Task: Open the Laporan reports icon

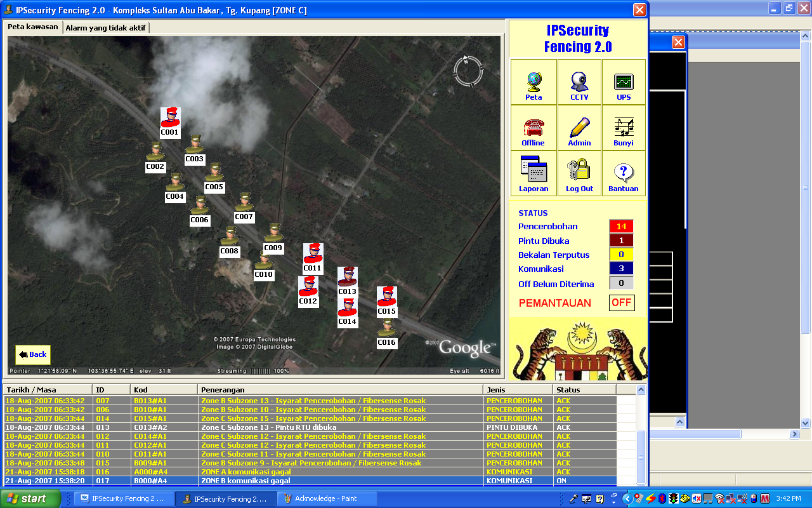Action: point(533,174)
